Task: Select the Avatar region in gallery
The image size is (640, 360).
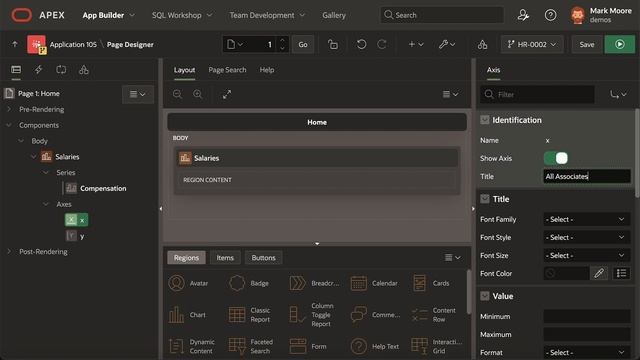Action: click(189, 283)
